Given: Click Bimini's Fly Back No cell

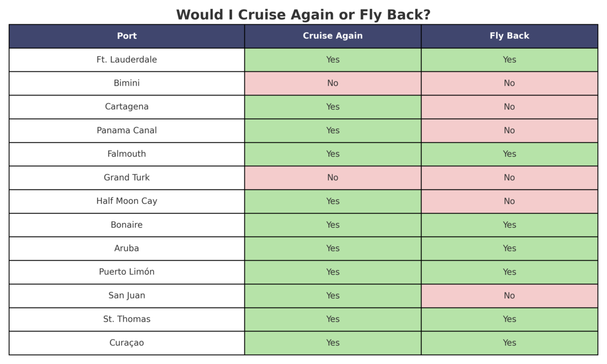Looking at the screenshot, I should 509,83.
